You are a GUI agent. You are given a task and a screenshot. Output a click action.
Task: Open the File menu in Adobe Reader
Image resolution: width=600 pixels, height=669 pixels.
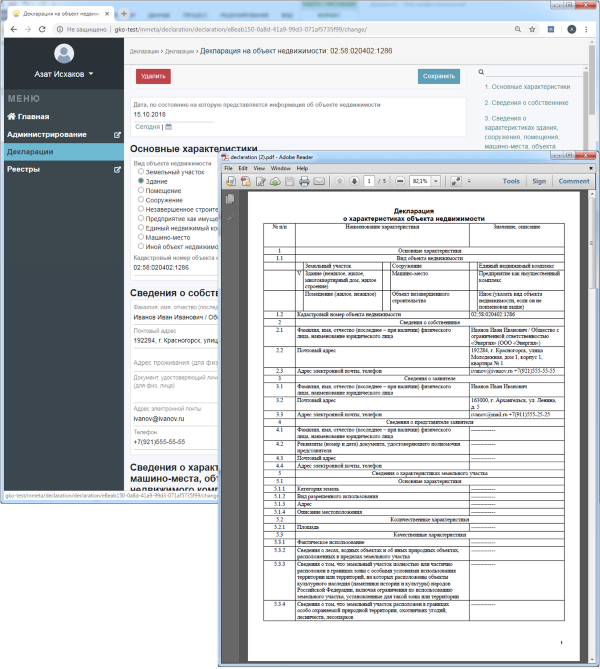tap(229, 169)
